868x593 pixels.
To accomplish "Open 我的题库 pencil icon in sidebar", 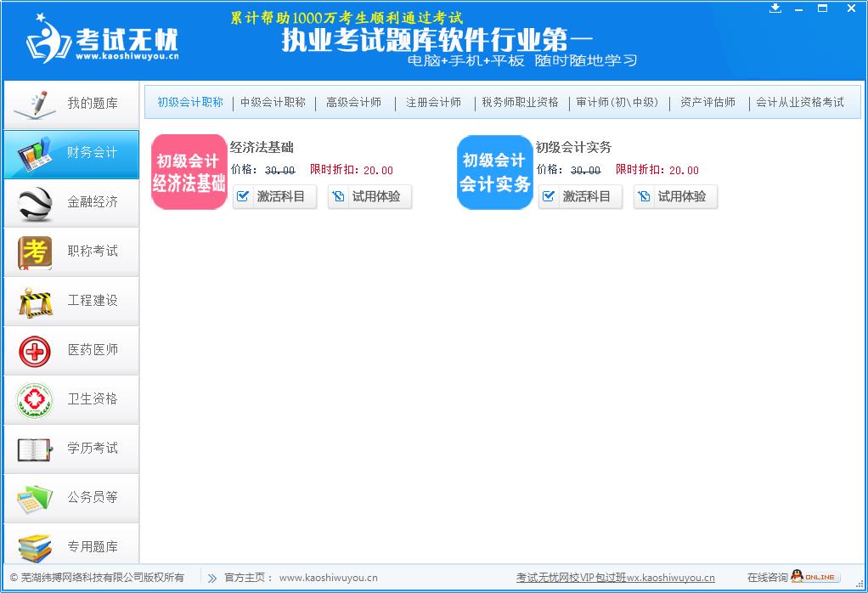I will (x=34, y=105).
